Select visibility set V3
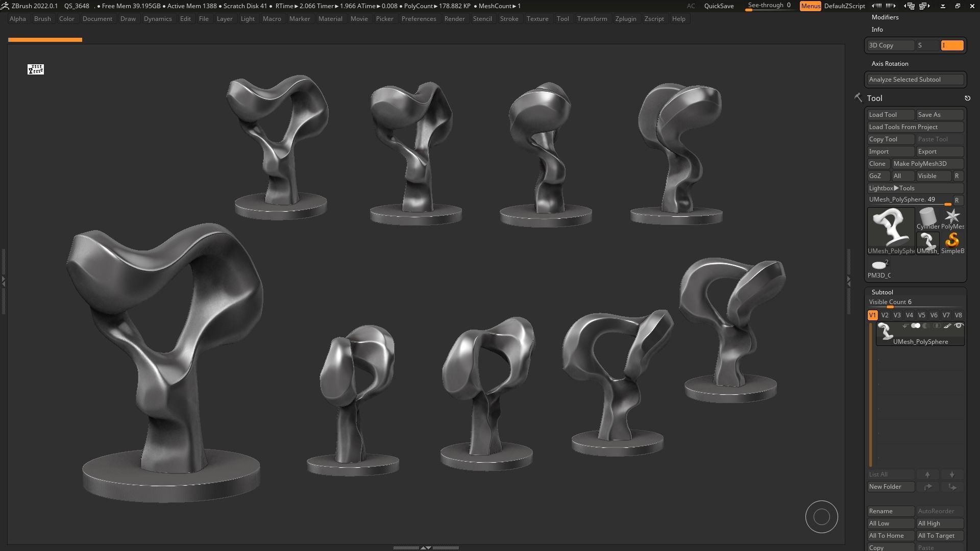The image size is (980, 551). [897, 315]
